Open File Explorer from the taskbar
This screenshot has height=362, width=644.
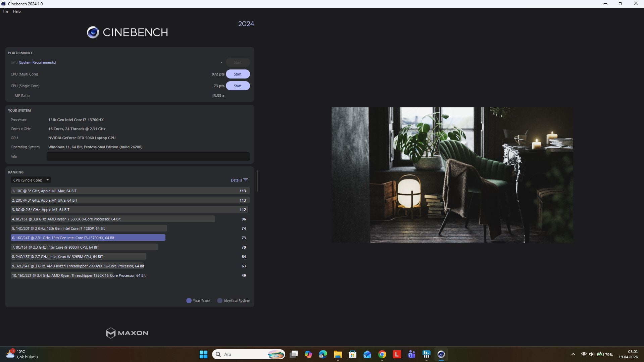click(x=338, y=354)
